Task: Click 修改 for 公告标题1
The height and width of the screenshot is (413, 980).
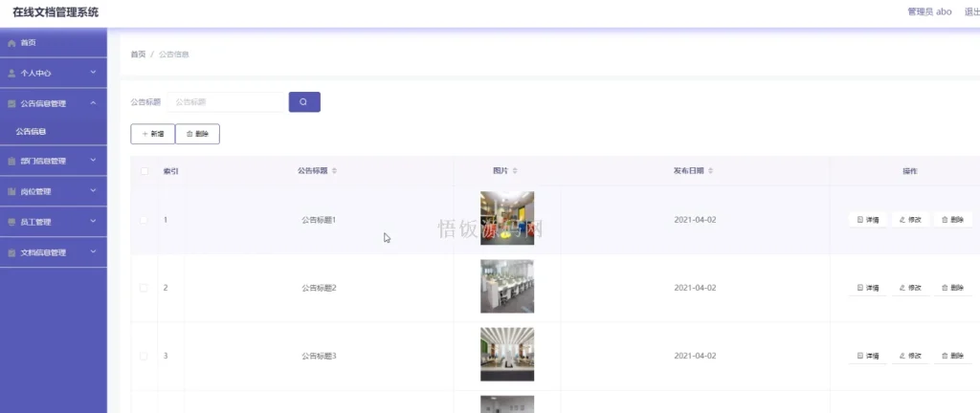Action: (x=911, y=220)
